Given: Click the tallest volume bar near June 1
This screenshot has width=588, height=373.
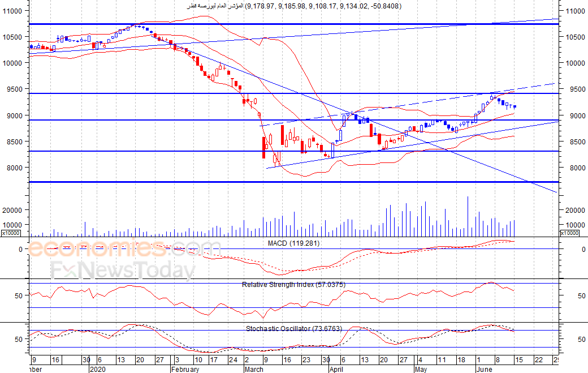Looking at the screenshot, I should [x=468, y=217].
